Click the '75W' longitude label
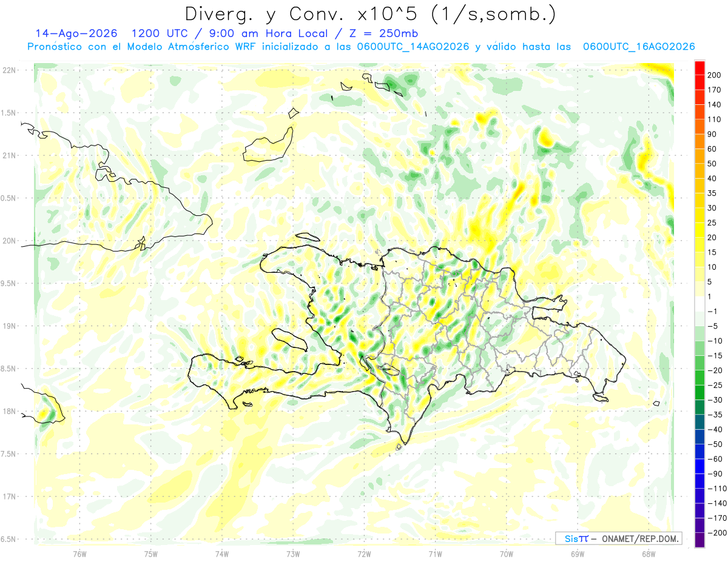This screenshot has width=728, height=562. tap(151, 554)
